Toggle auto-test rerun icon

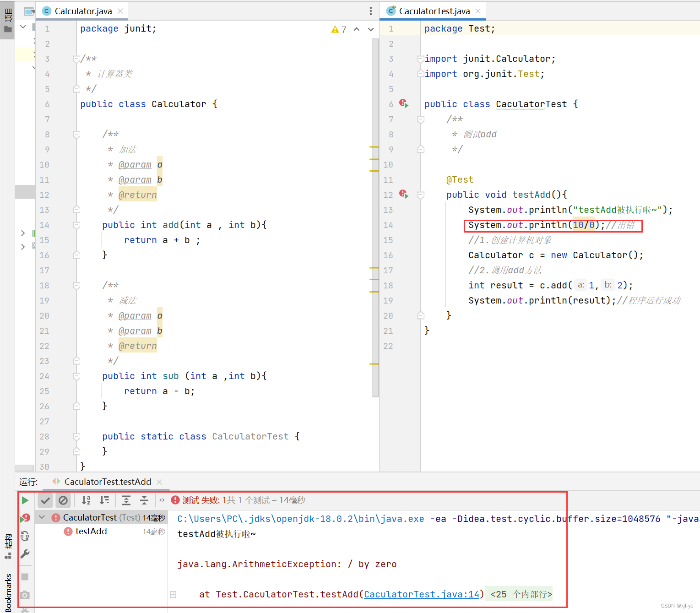[25, 536]
